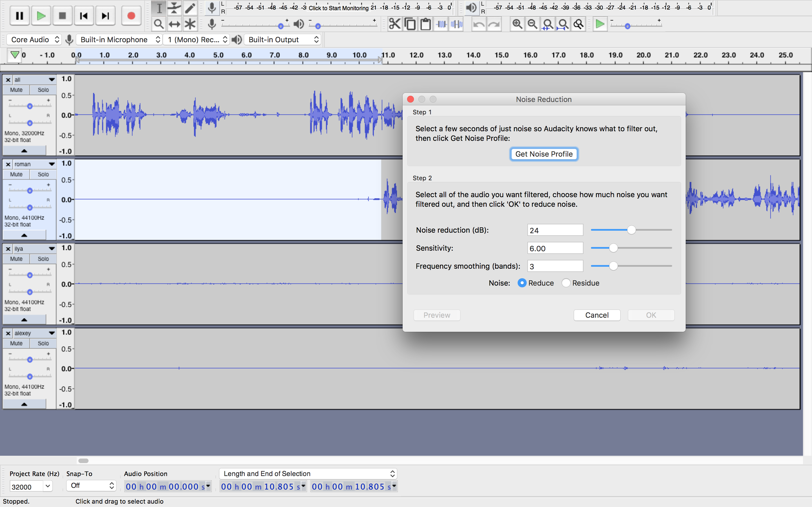Screen dimensions: 812x507
Task: Select the Envelope tool
Action: pyautogui.click(x=175, y=8)
